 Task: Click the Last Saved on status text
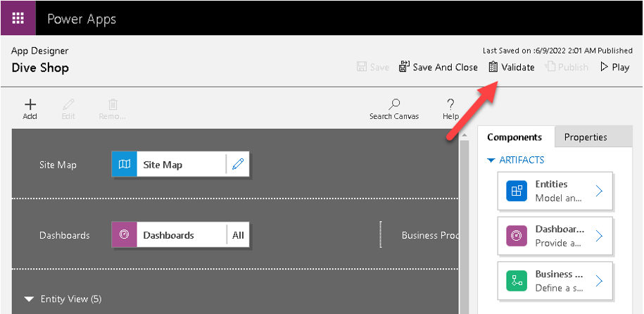pos(557,51)
